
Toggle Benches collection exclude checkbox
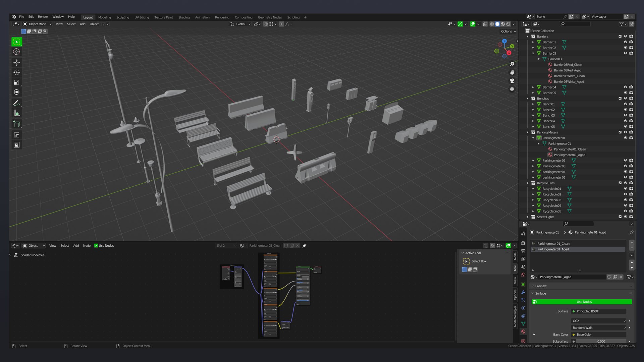(620, 99)
